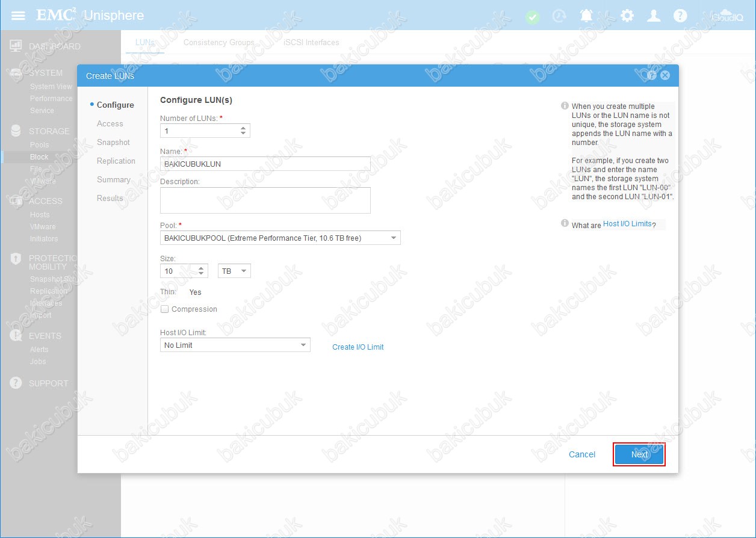Image resolution: width=756 pixels, height=538 pixels.
Task: Go to the Results wizard step
Action: (x=110, y=198)
